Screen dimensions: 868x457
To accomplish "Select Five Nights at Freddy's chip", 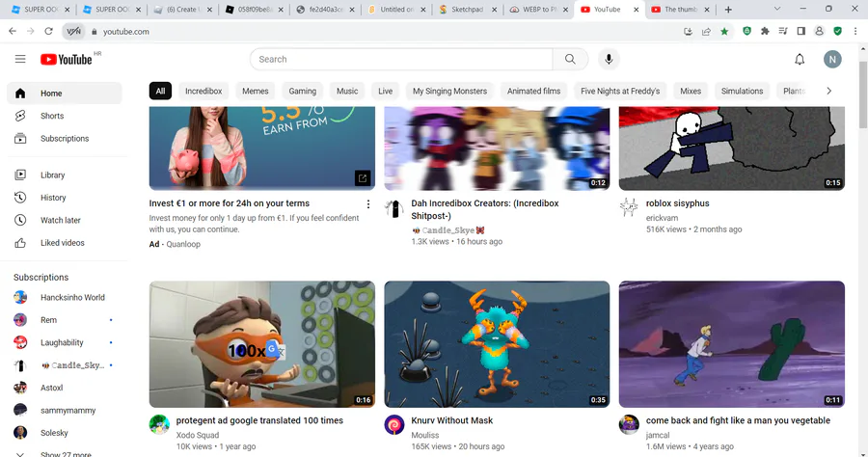I will 620,92.
